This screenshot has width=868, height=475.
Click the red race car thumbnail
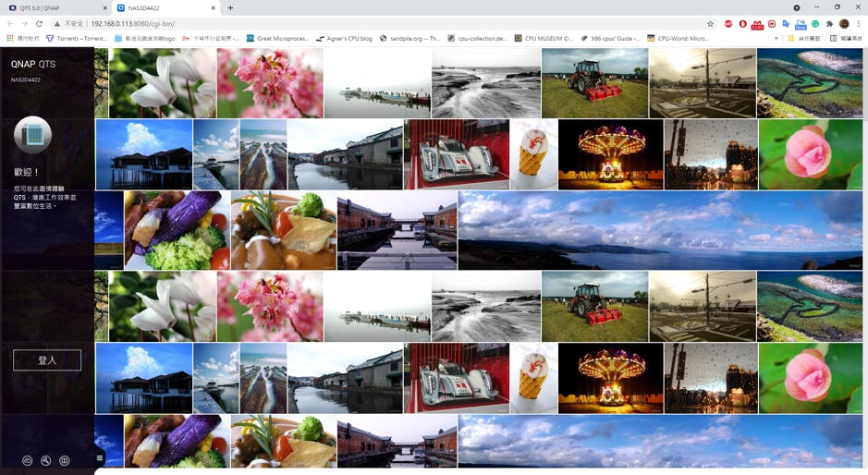pyautogui.click(x=456, y=154)
